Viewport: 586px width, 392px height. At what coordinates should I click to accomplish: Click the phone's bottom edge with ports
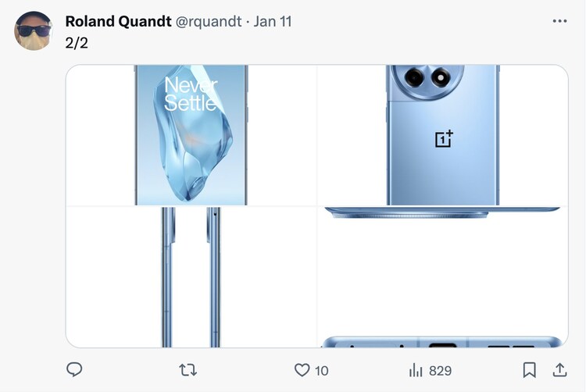(442, 342)
